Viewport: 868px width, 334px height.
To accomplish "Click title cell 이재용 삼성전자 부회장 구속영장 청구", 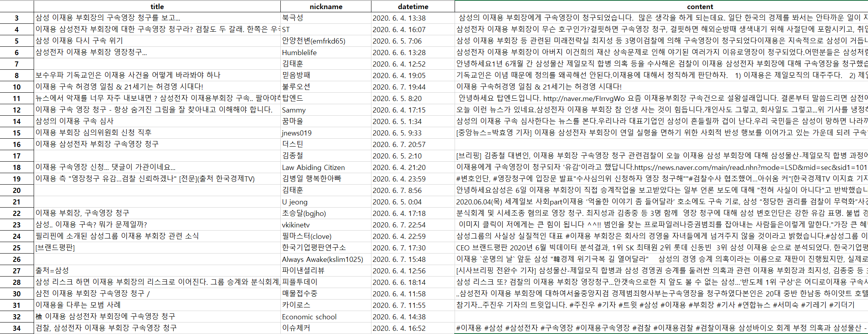I will pos(157,144).
